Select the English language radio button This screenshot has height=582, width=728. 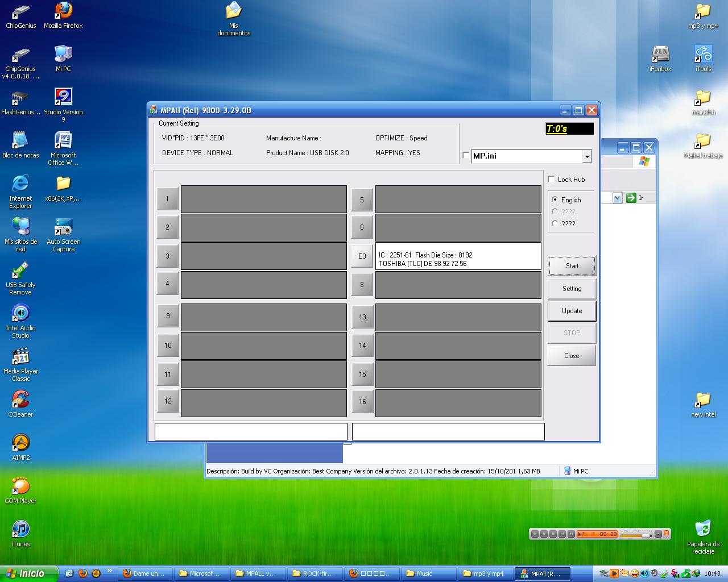(x=555, y=199)
